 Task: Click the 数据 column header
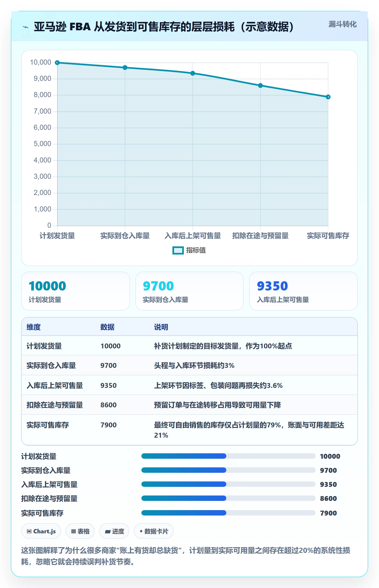click(107, 327)
